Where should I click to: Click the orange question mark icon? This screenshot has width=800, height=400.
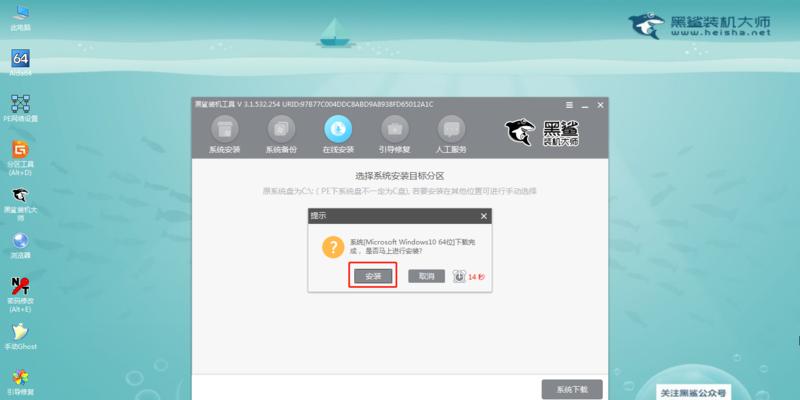coord(333,247)
